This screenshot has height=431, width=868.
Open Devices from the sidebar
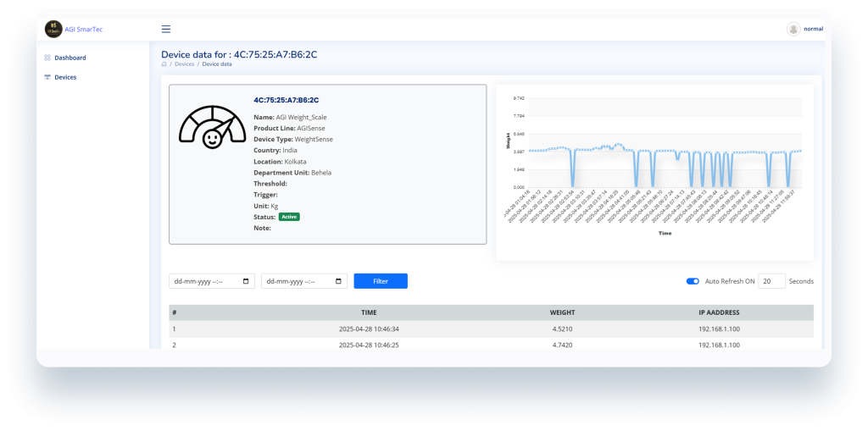(x=65, y=77)
